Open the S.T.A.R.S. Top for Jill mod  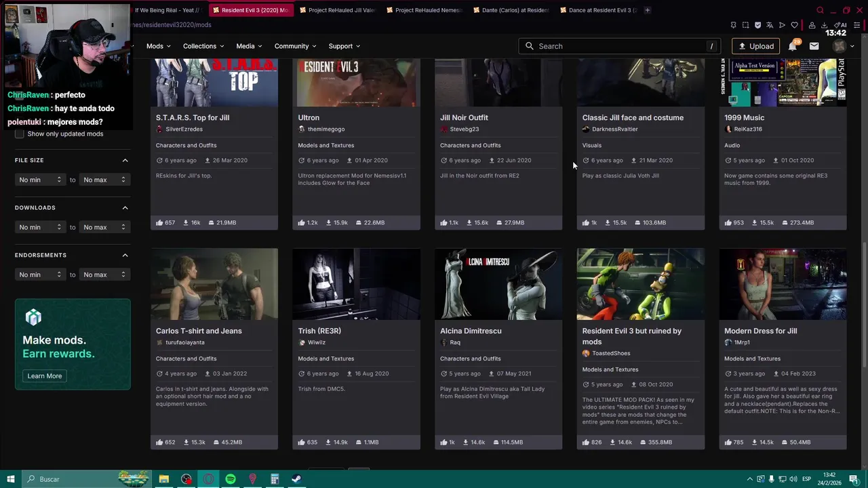coord(193,117)
